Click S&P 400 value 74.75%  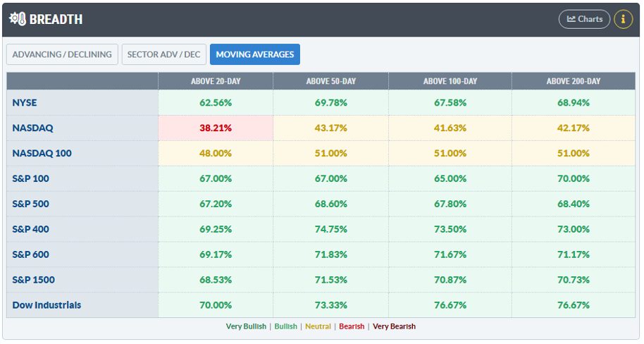331,229
